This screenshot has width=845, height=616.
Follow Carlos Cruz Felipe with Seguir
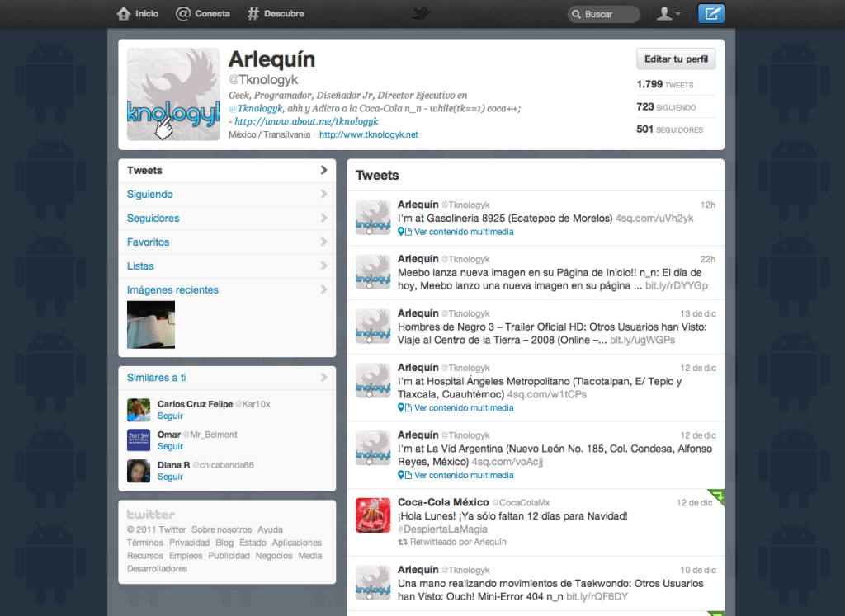click(x=170, y=416)
